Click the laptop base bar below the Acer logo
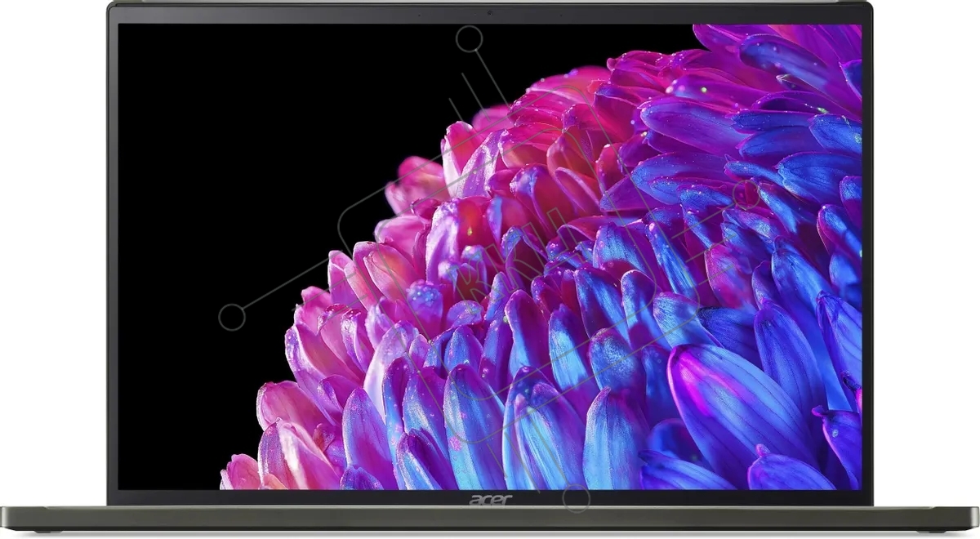The height and width of the screenshot is (539, 980). pyautogui.click(x=490, y=518)
